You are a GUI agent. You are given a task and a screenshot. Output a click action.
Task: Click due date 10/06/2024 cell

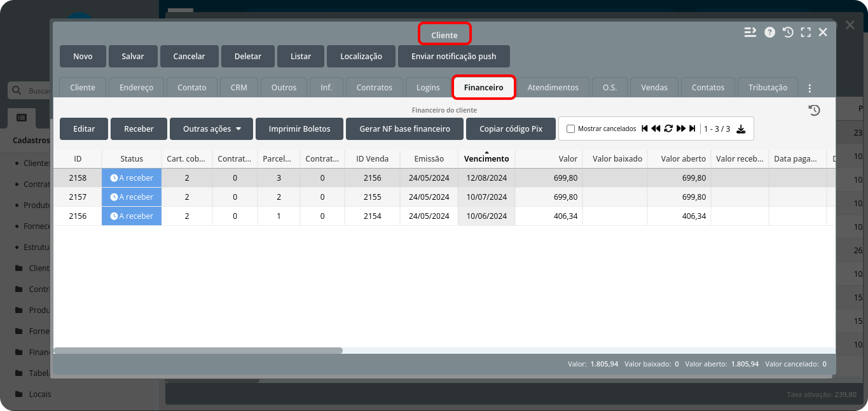point(486,216)
